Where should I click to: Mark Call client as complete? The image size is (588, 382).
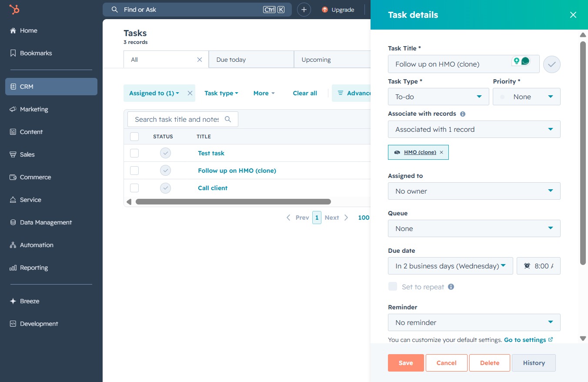pyautogui.click(x=165, y=188)
